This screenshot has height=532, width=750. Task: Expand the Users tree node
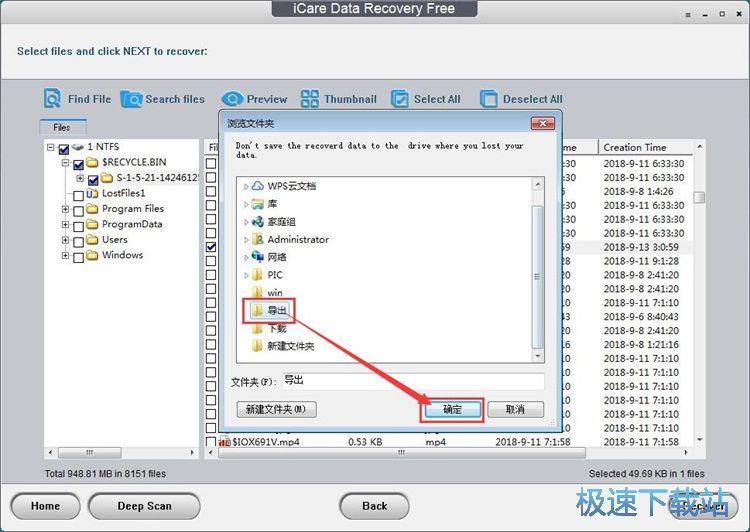66,239
